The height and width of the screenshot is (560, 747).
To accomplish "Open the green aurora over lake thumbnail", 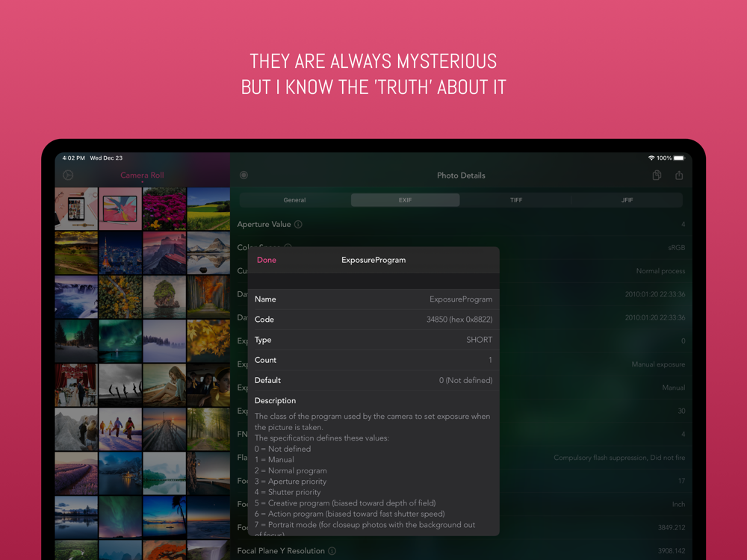I will (120, 341).
